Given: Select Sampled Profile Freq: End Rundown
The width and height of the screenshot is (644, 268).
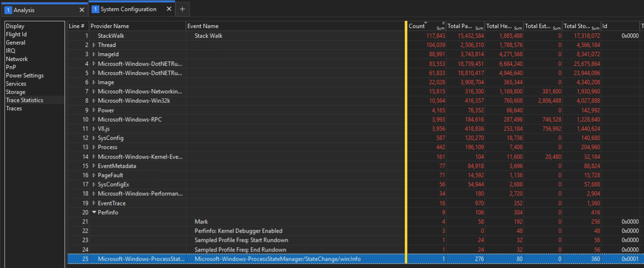Looking at the screenshot, I should [x=240, y=250].
